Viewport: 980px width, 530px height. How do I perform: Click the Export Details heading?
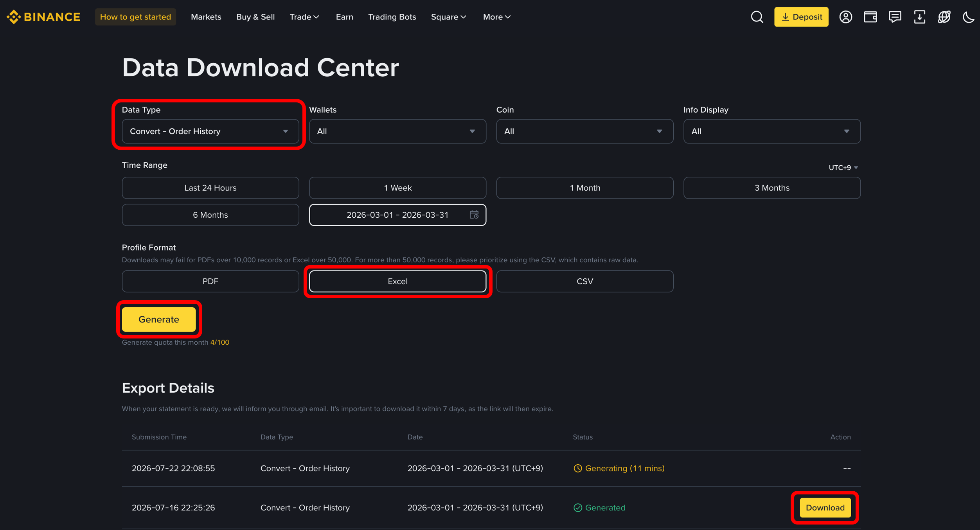(x=168, y=388)
